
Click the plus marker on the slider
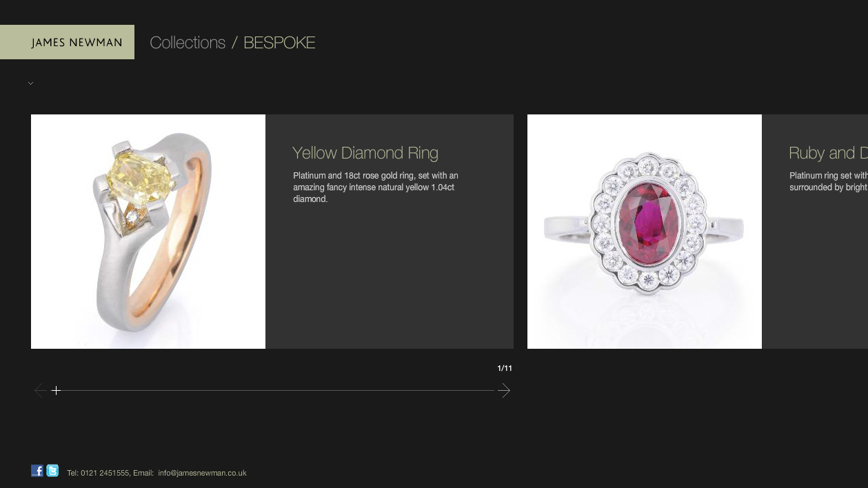click(56, 391)
